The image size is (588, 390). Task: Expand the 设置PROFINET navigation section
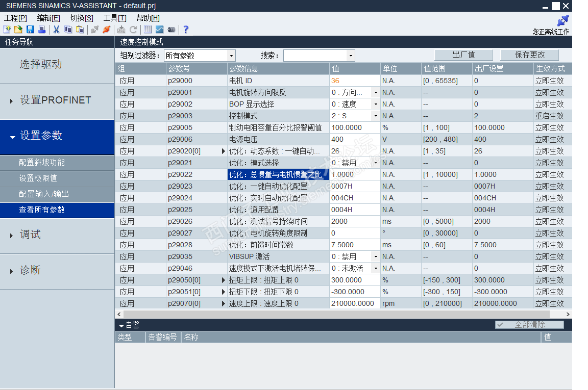coord(11,101)
